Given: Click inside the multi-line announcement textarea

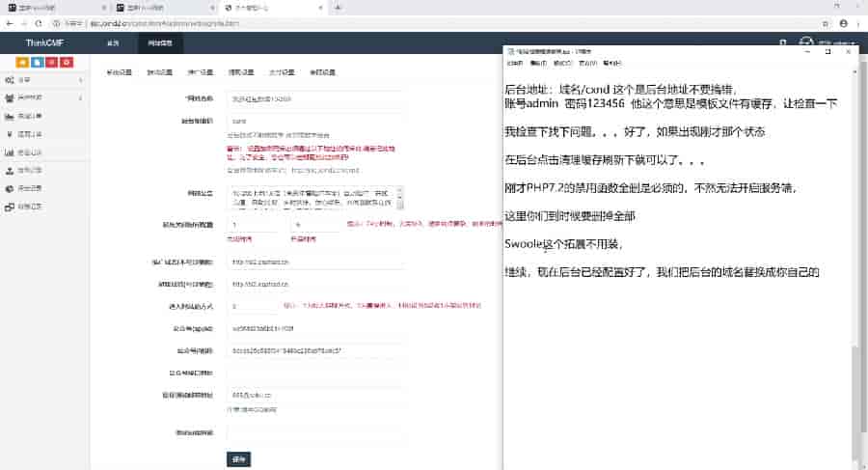Looking at the screenshot, I should coord(312,198).
